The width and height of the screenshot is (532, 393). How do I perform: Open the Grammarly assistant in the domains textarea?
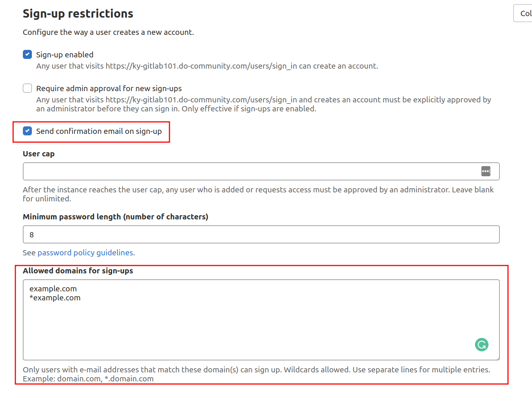[481, 344]
